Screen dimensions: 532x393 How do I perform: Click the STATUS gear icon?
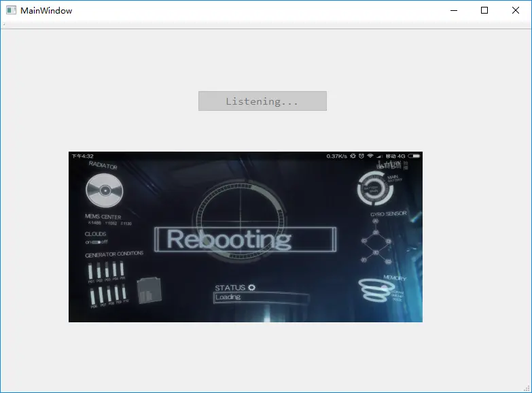[x=252, y=288]
